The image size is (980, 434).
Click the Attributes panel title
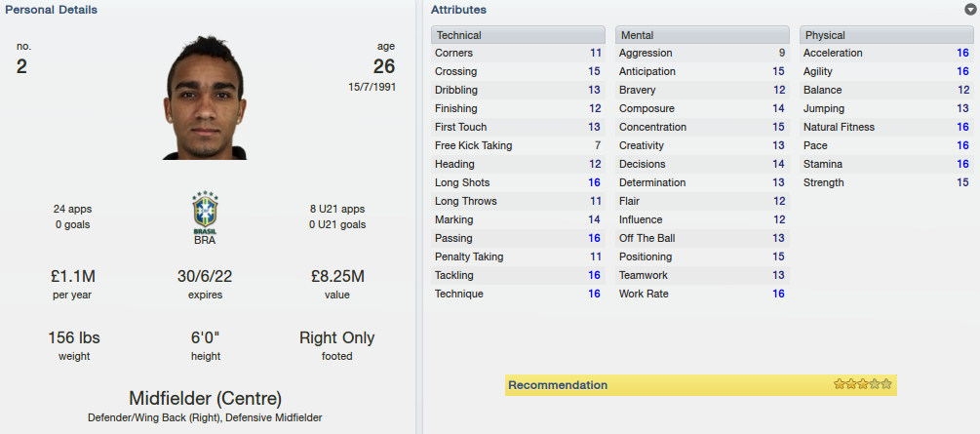pyautogui.click(x=458, y=10)
